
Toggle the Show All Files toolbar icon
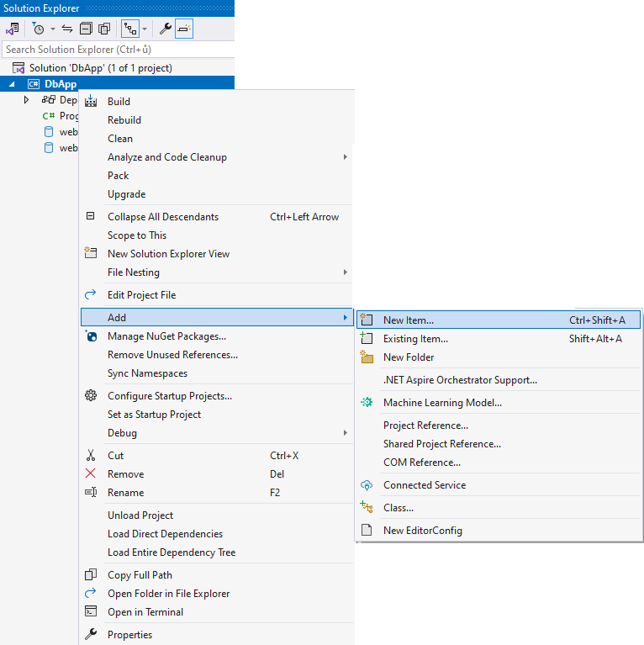pos(104,29)
